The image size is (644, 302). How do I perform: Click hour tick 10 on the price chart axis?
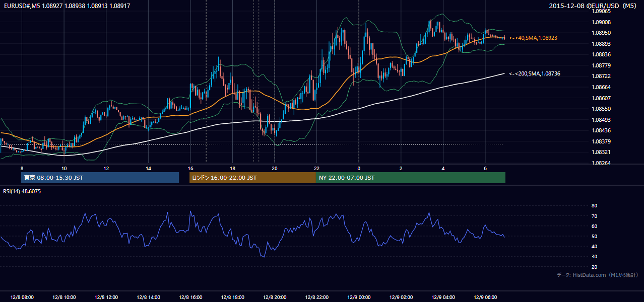(64, 168)
